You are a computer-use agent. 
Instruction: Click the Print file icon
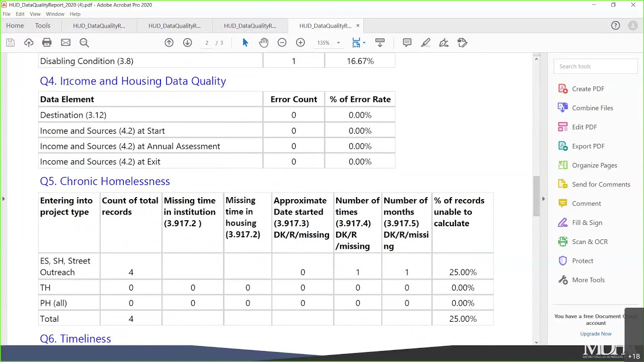(47, 43)
